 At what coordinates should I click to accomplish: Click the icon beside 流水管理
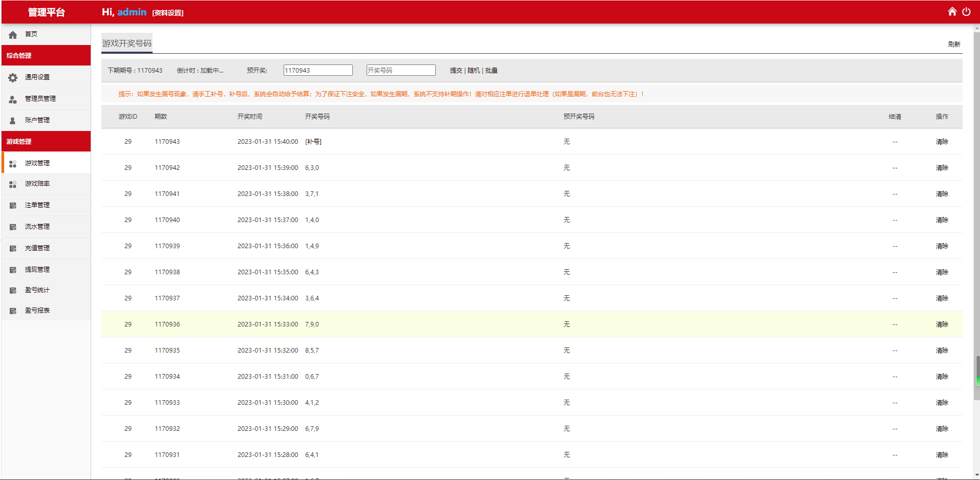click(x=13, y=227)
